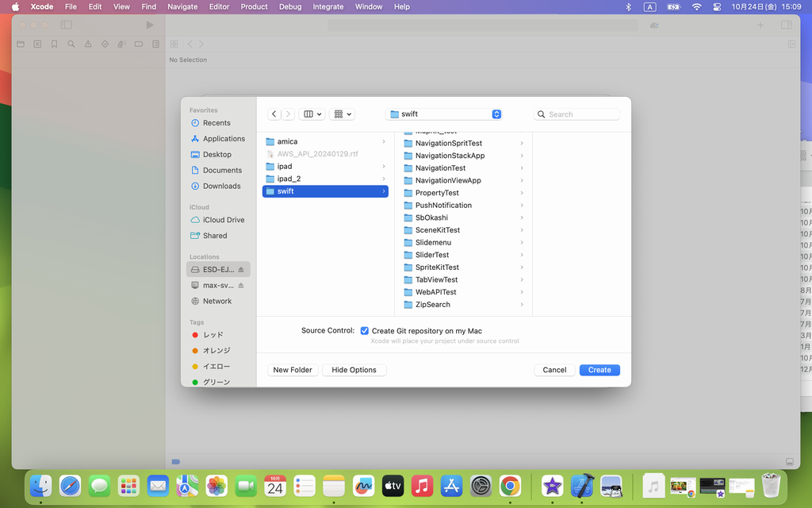Open the Product menu
Viewport: 812px width, 508px height.
click(x=254, y=6)
